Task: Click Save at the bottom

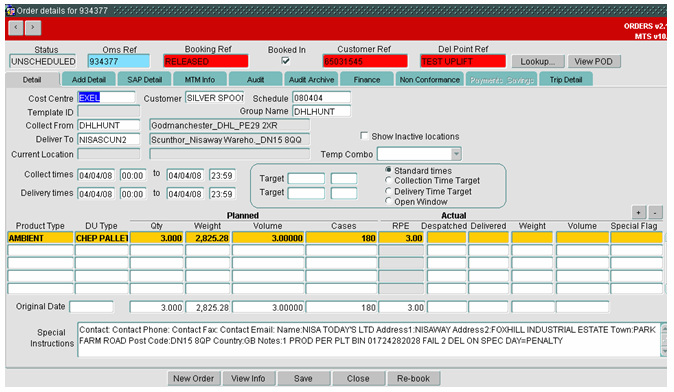Action: (303, 378)
